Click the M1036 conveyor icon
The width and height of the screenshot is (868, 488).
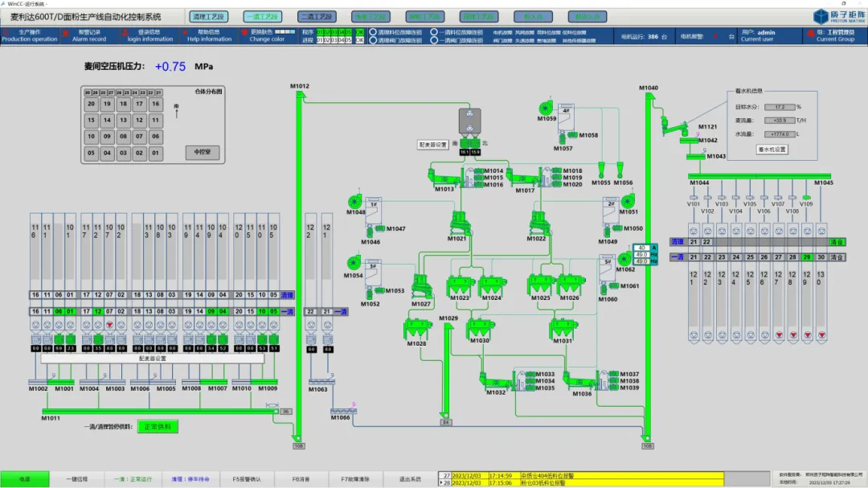(x=579, y=382)
